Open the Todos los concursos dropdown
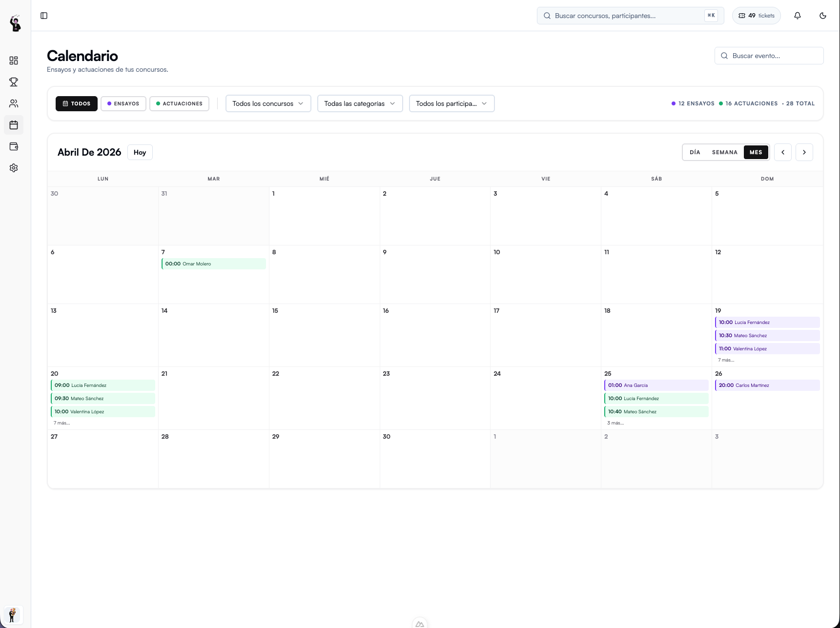Viewport: 840px width, 628px height. coord(268,103)
